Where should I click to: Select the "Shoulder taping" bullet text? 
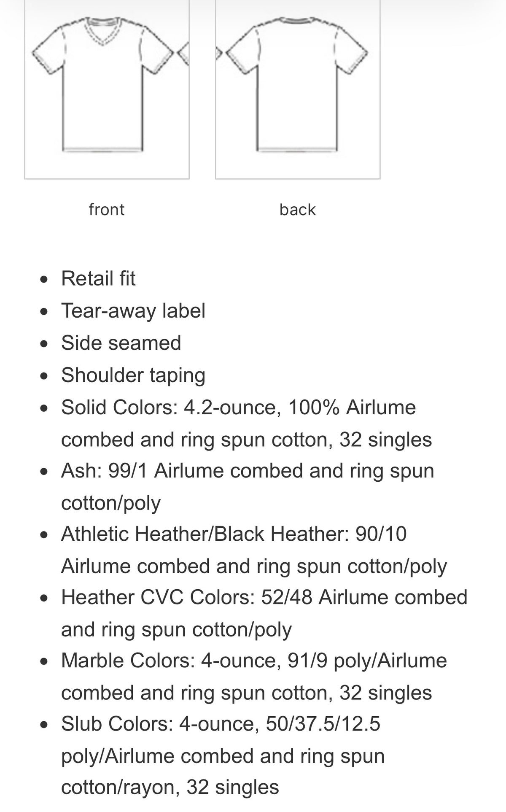point(133,375)
